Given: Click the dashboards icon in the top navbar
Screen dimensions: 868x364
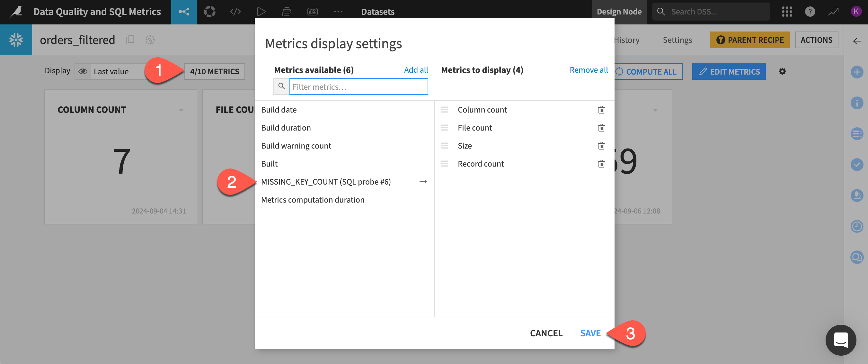Looking at the screenshot, I should click(312, 12).
